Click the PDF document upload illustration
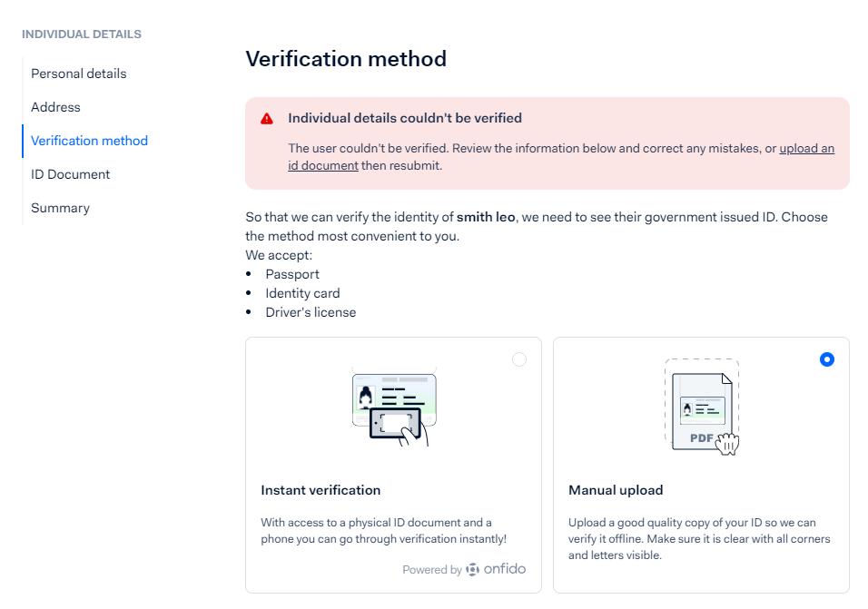The height and width of the screenshot is (609, 868). [702, 408]
